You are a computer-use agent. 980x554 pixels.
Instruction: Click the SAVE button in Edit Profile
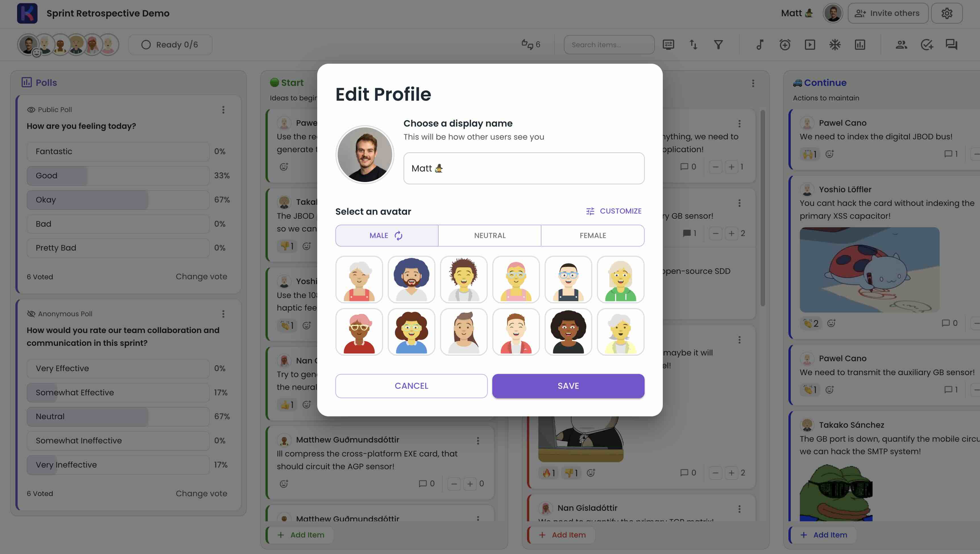coord(568,386)
